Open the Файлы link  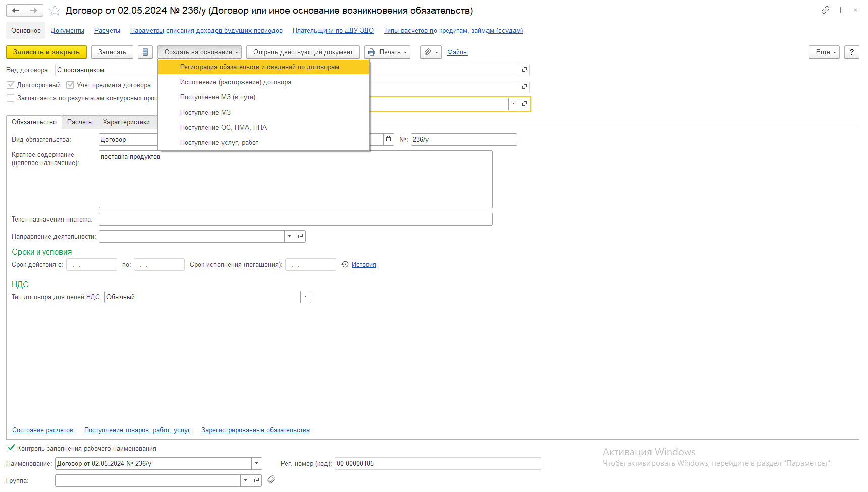pyautogui.click(x=457, y=52)
